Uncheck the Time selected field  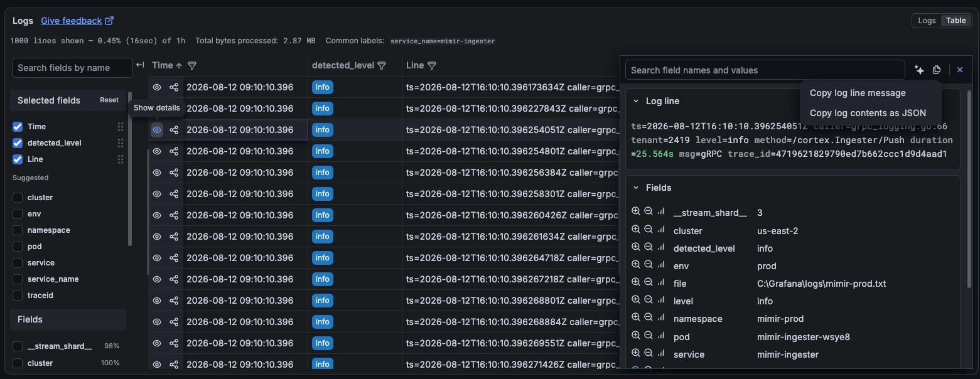click(18, 127)
